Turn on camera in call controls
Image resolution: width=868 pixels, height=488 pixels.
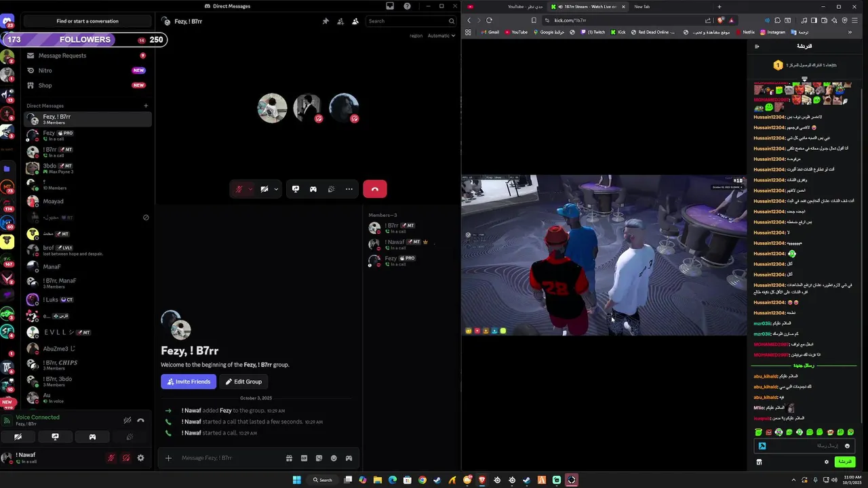point(264,189)
